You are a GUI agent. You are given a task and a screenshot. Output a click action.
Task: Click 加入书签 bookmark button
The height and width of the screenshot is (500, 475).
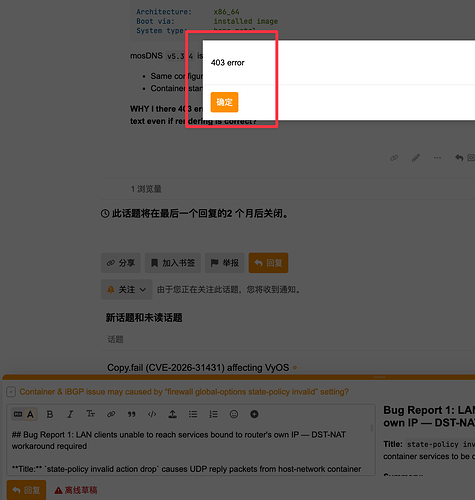[x=173, y=263]
